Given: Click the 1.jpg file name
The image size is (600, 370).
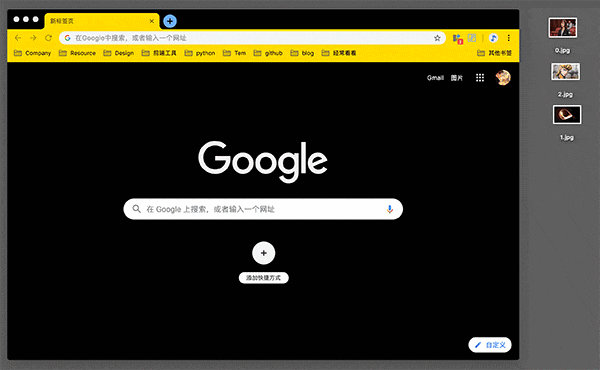Looking at the screenshot, I should pyautogui.click(x=567, y=137).
